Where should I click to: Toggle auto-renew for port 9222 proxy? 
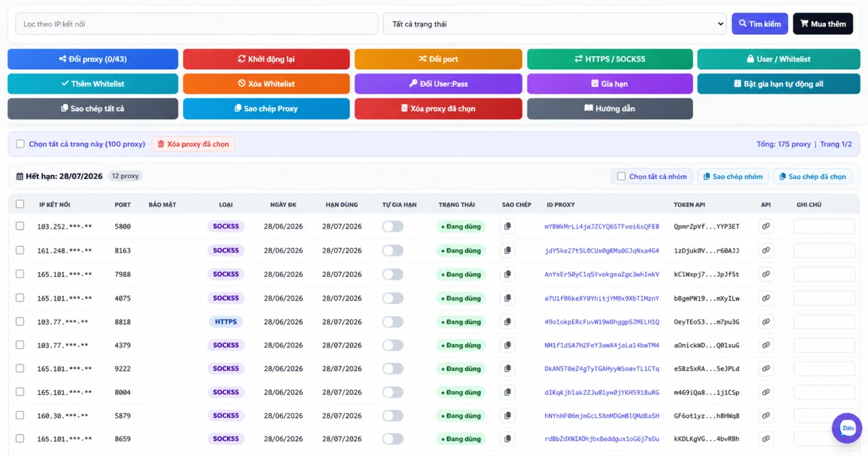393,368
